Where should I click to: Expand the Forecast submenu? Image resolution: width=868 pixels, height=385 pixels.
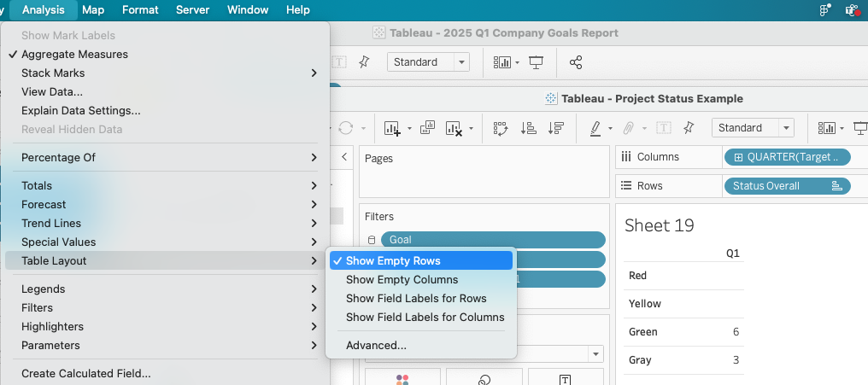tap(165, 205)
